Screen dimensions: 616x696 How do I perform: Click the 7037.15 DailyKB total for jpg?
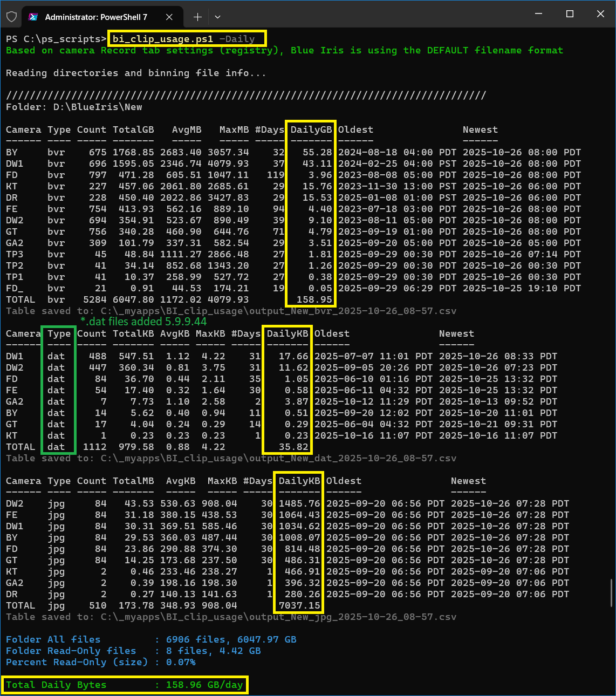click(x=299, y=605)
